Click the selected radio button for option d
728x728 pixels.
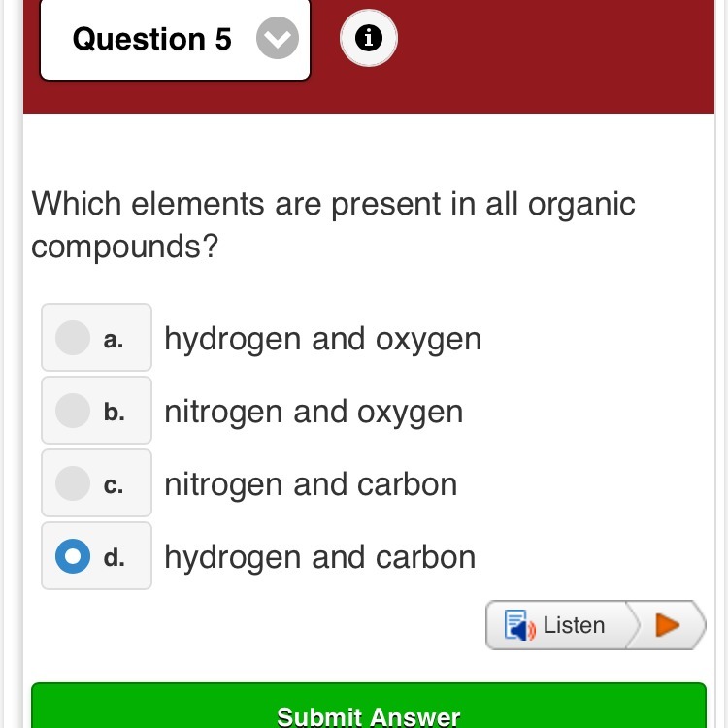click(x=73, y=556)
